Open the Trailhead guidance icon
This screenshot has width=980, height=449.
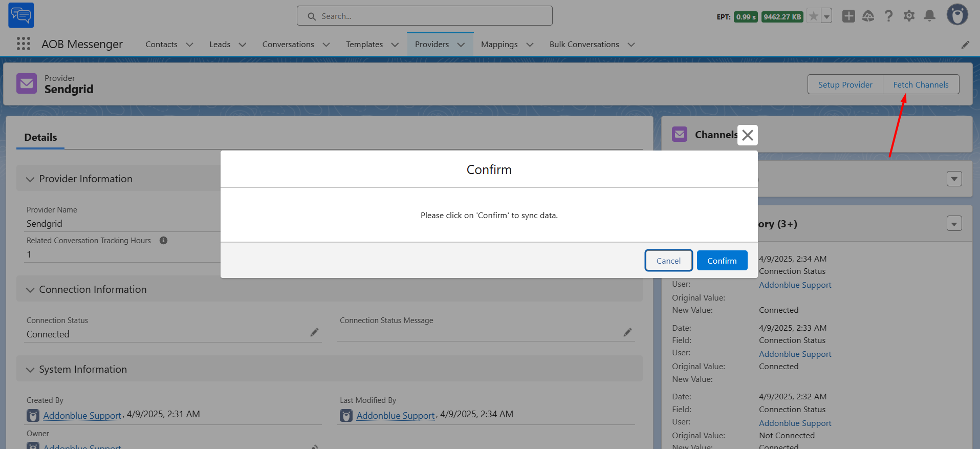[x=868, y=16]
